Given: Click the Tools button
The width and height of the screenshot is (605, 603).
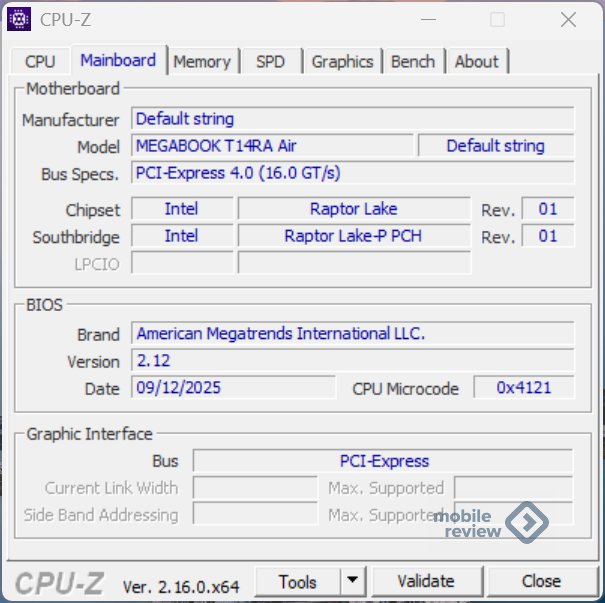Looking at the screenshot, I should coord(298,581).
